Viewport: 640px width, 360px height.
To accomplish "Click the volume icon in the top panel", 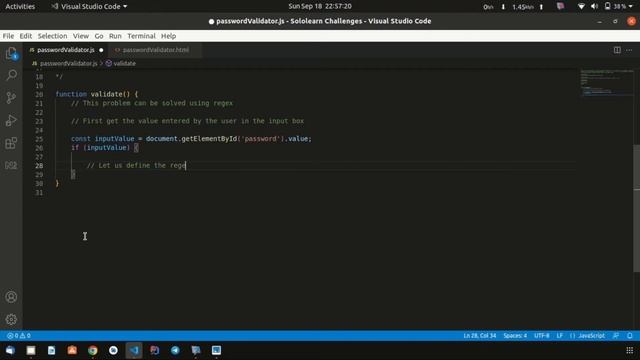I will point(594,6).
